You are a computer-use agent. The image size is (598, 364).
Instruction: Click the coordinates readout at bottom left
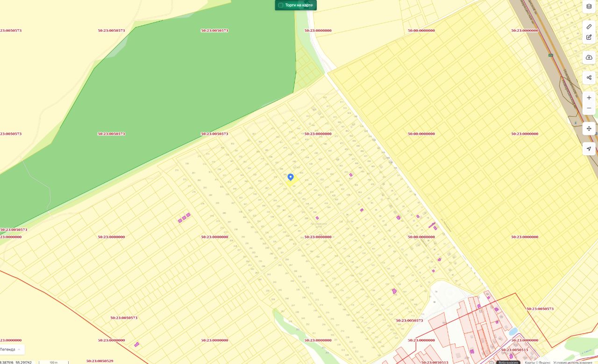point(16,362)
